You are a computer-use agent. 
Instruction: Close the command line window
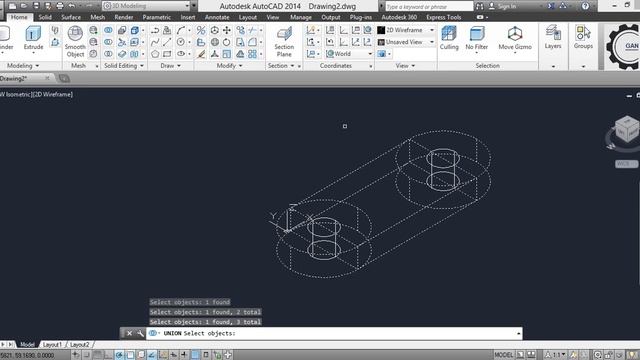(x=129, y=333)
